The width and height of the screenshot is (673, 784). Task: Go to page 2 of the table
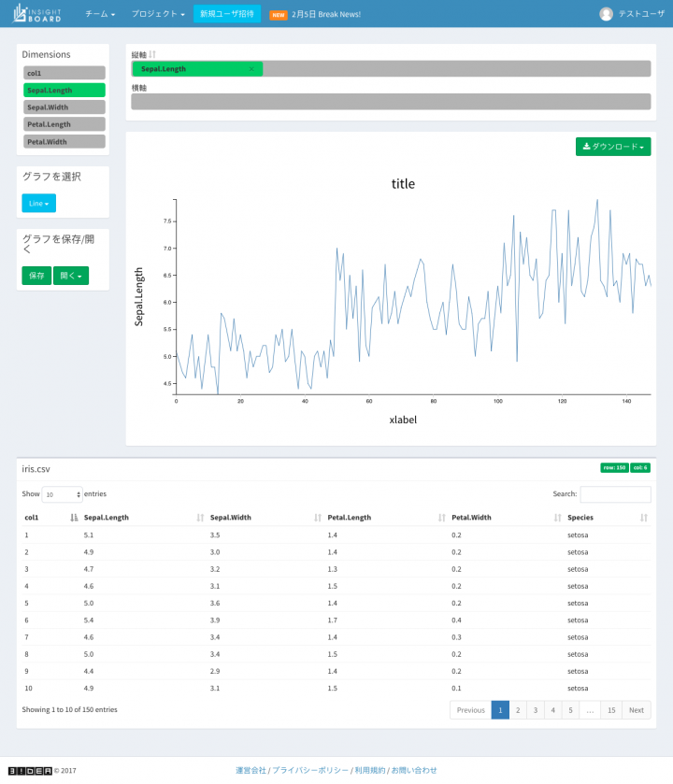(518, 710)
